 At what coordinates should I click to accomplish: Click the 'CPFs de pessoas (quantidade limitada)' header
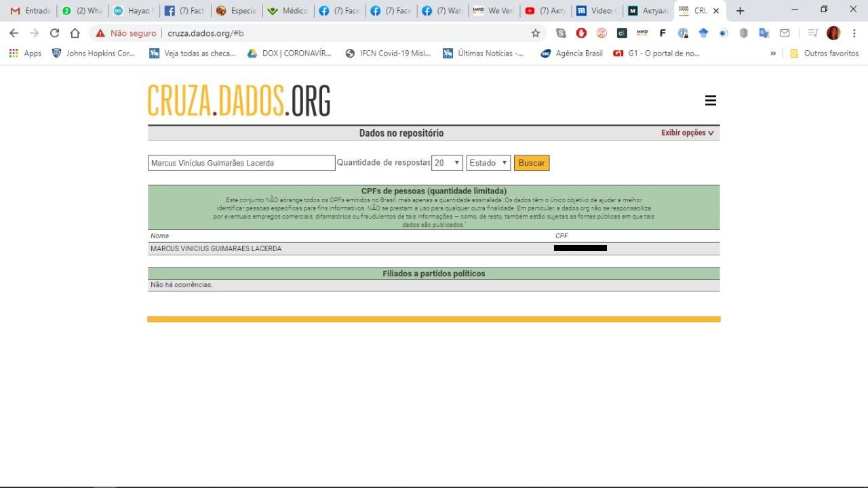point(434,191)
